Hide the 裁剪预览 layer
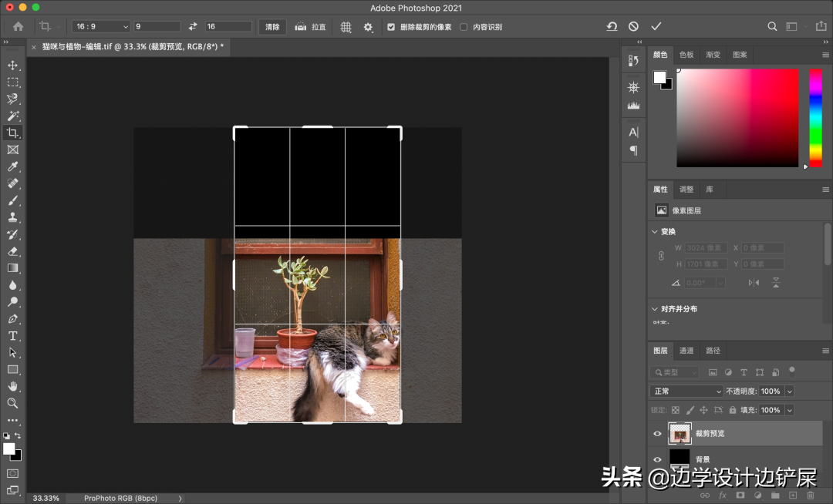Screen dimensions: 833x504 (657, 433)
